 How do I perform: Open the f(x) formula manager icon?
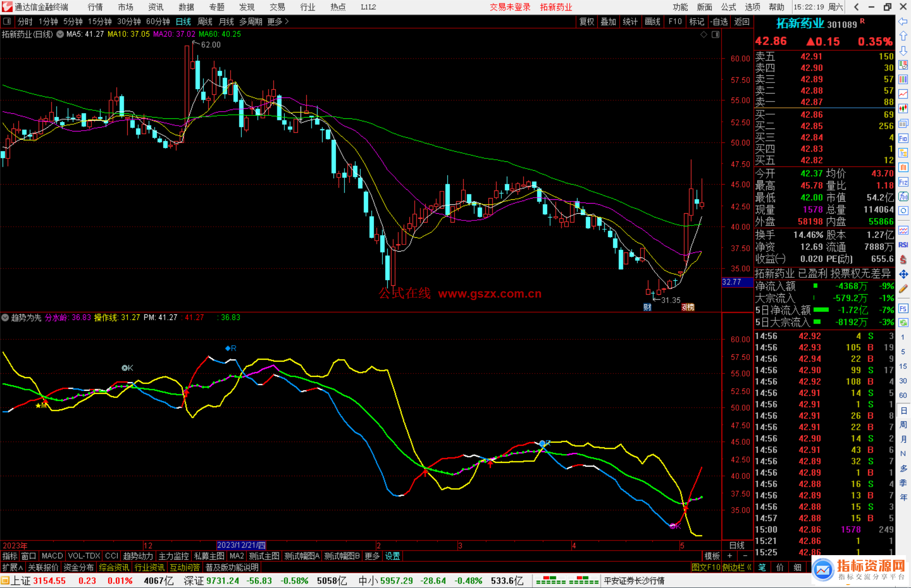(903, 196)
